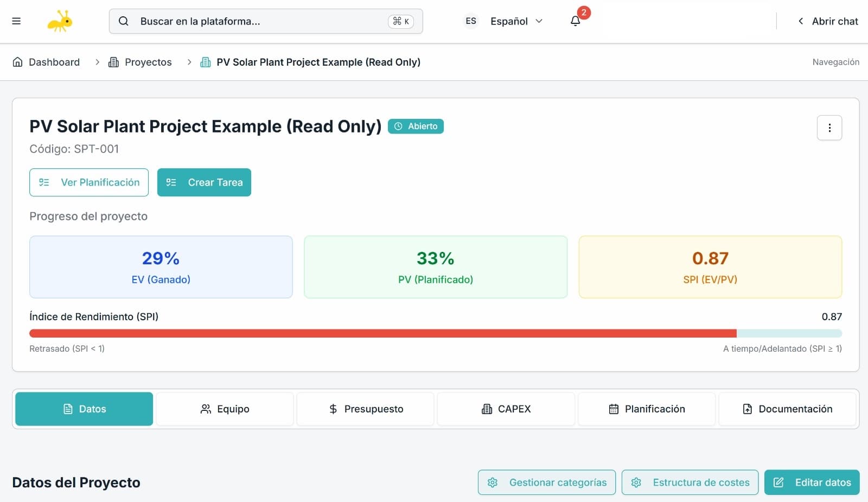Click the building icon next to Proyectos breadcrumb
868x502 pixels.
click(113, 62)
